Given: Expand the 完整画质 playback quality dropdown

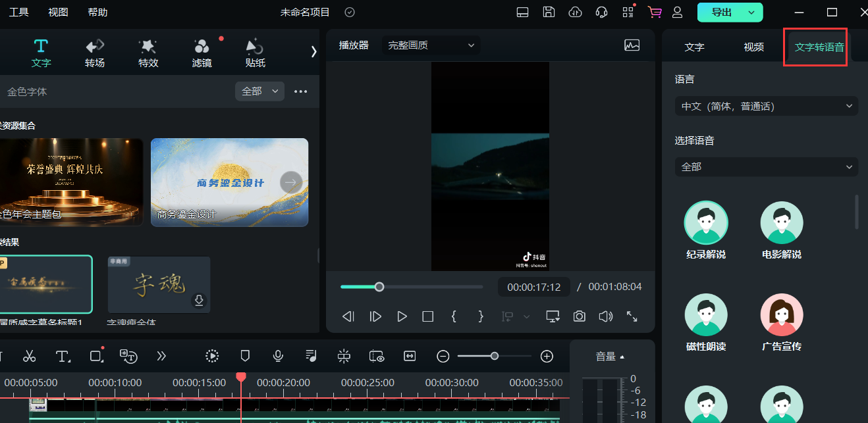Looking at the screenshot, I should tap(431, 45).
